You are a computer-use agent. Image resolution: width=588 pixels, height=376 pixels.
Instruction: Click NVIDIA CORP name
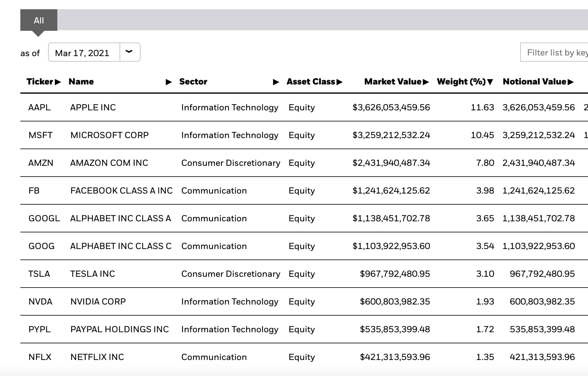98,302
